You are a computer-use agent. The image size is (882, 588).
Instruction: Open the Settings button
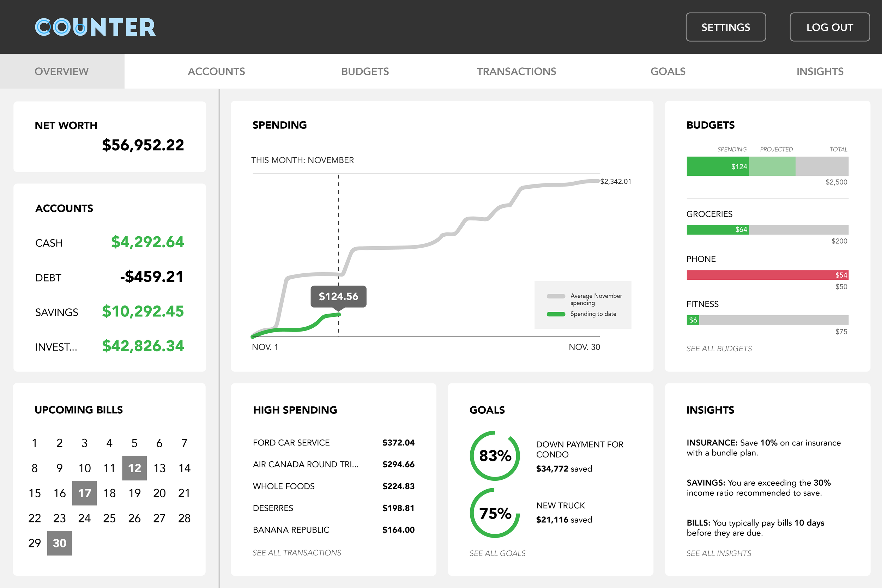[726, 27]
